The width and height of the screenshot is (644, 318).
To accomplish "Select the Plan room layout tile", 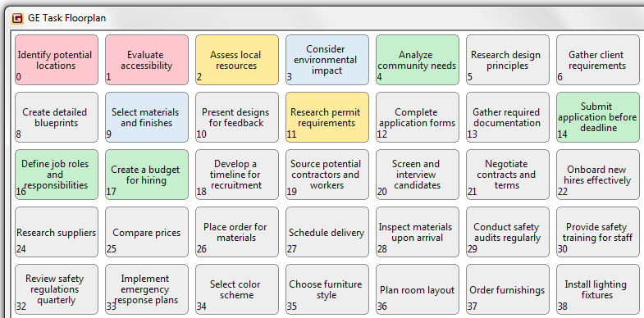I will pos(418,289).
